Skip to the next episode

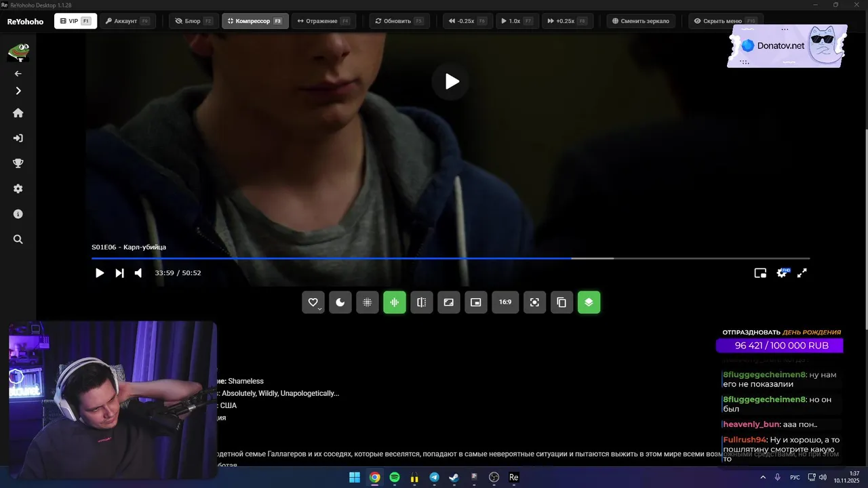[119, 273]
